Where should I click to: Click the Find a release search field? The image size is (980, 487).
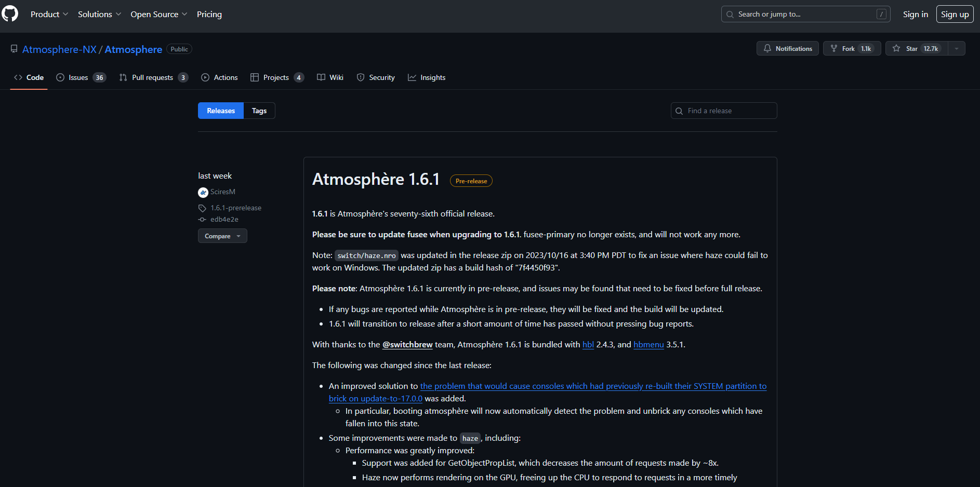click(x=724, y=111)
